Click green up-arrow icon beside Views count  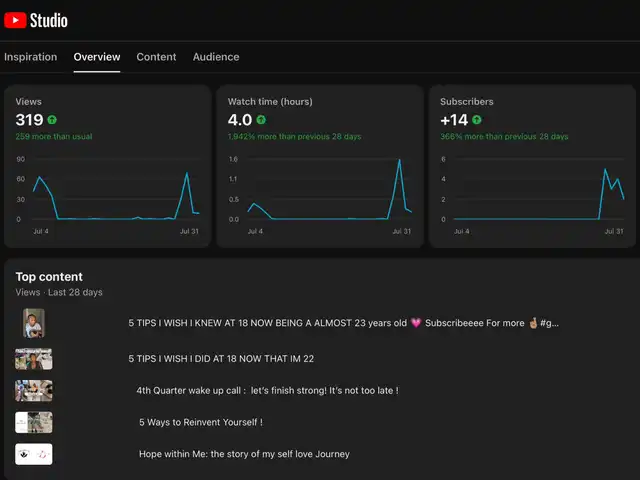(x=52, y=120)
